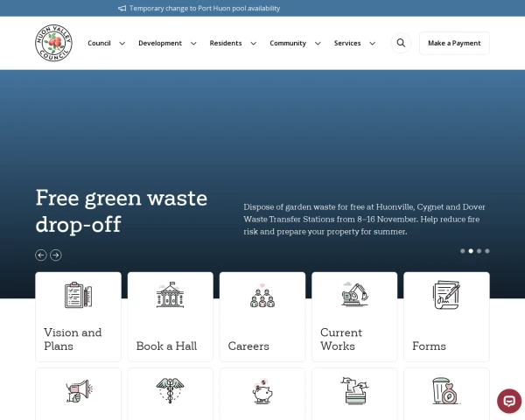Open the Careers link
Viewport: 525px width, 420px height.
248,346
